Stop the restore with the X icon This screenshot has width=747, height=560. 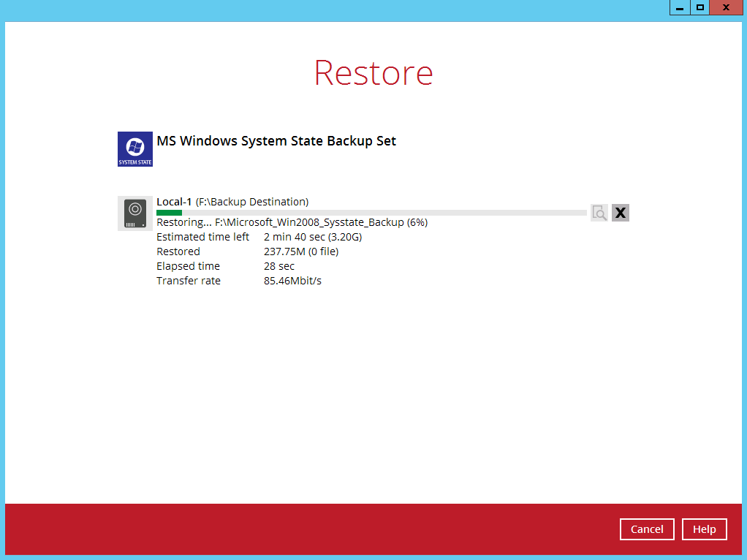click(621, 213)
